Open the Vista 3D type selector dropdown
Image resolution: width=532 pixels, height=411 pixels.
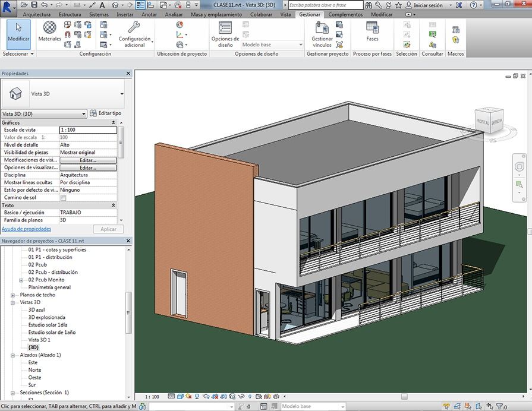[122, 94]
